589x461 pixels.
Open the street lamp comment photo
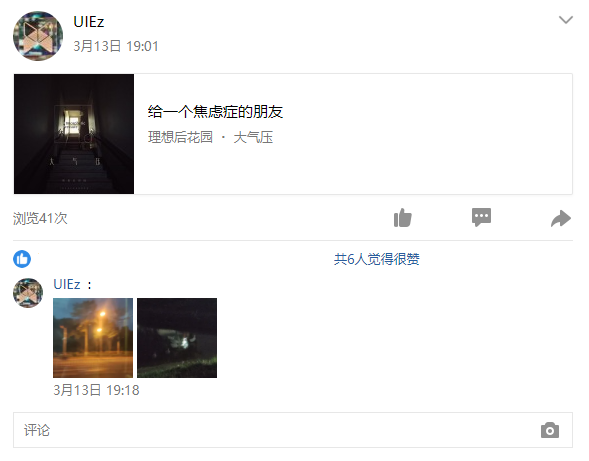pyautogui.click(x=93, y=338)
